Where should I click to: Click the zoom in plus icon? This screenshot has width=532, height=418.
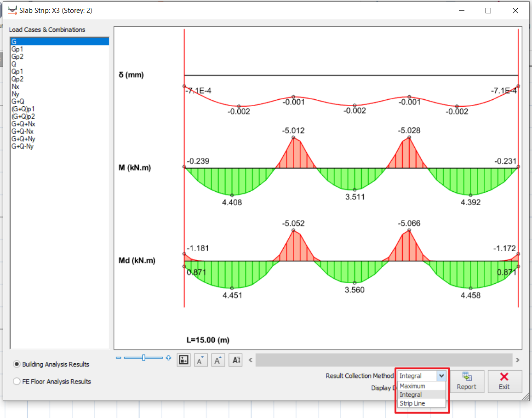click(168, 358)
